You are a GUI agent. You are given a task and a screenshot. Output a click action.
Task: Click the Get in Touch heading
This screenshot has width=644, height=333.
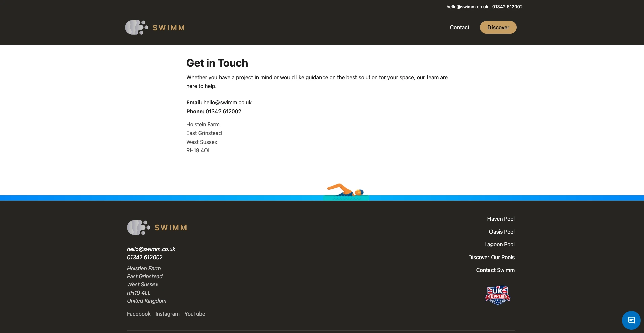[217, 63]
